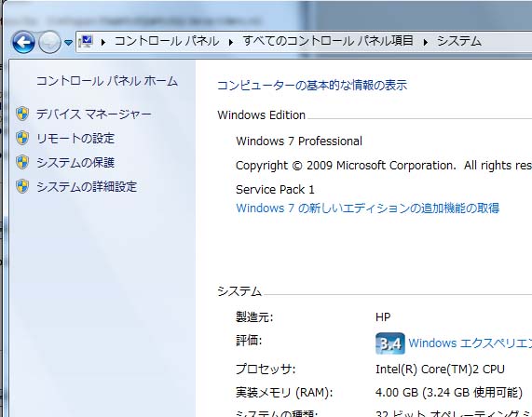The width and height of the screenshot is (532, 417).
Task: Click the greyed-out Forward navigation button
Action: pos(50,43)
